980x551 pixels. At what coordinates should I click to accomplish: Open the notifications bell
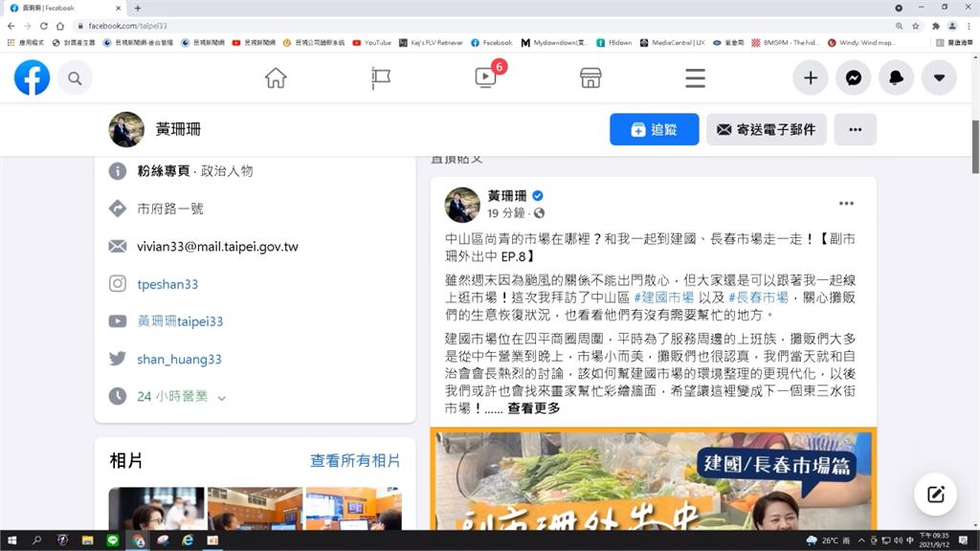(896, 78)
